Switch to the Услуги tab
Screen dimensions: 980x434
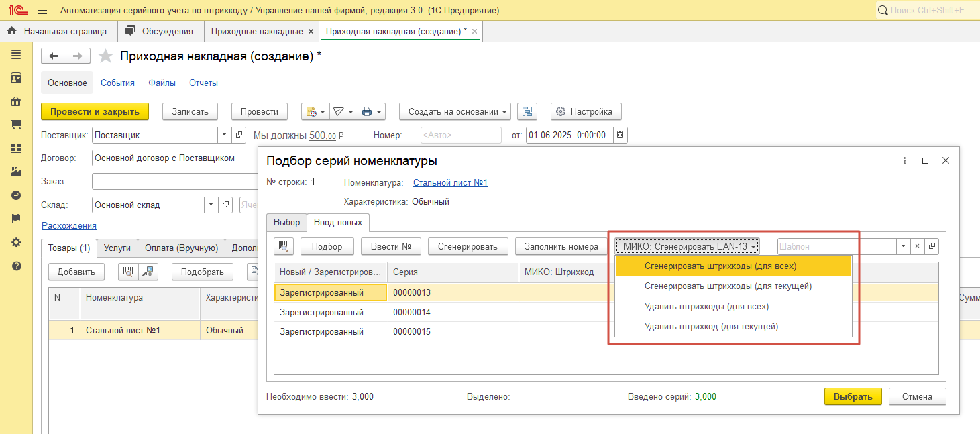click(117, 248)
